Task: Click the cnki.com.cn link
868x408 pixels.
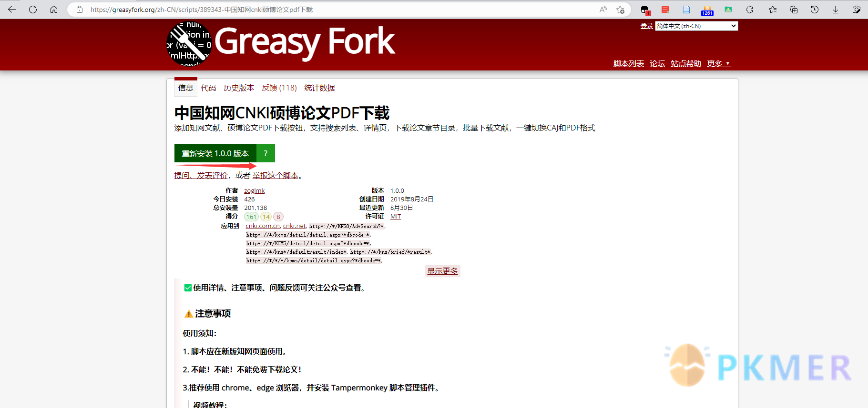Action: pos(263,226)
